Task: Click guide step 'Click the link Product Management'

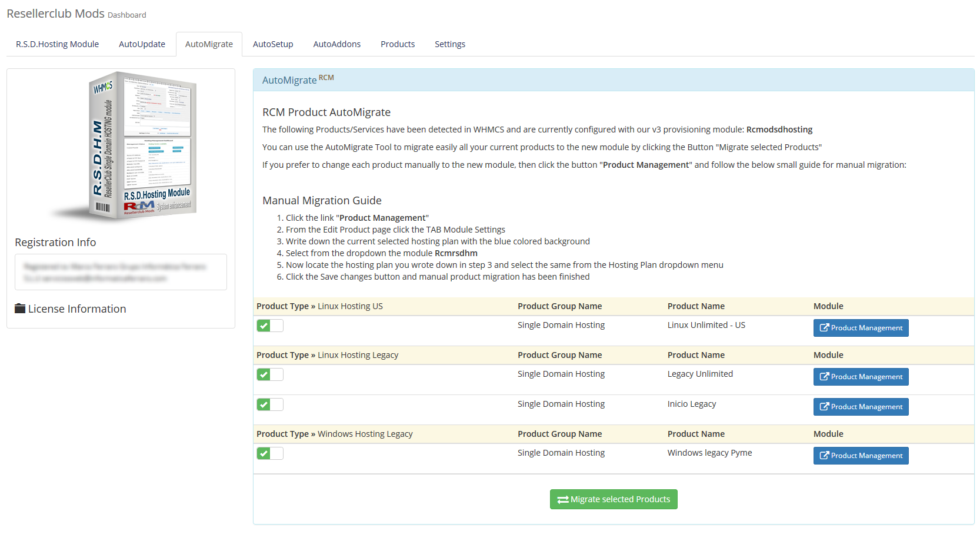Action: [357, 218]
